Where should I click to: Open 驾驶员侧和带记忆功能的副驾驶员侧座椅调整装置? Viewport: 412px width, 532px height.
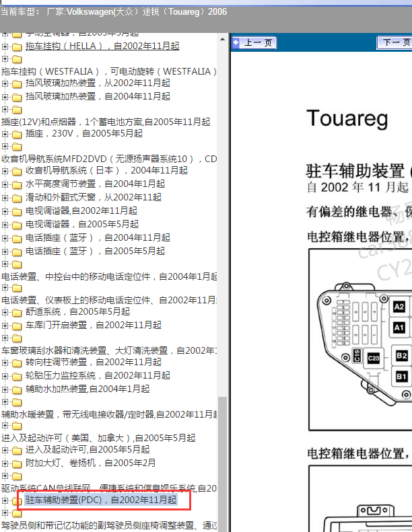pyautogui.click(x=109, y=525)
